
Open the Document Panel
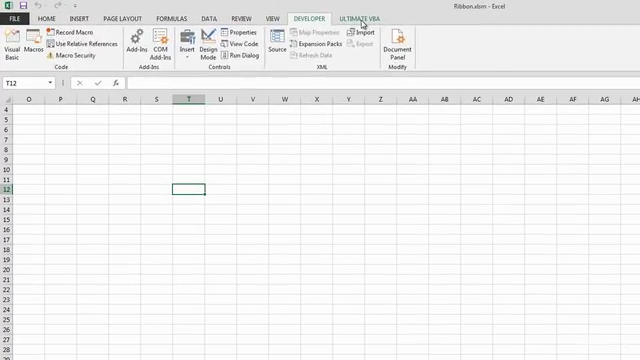[x=397, y=44]
